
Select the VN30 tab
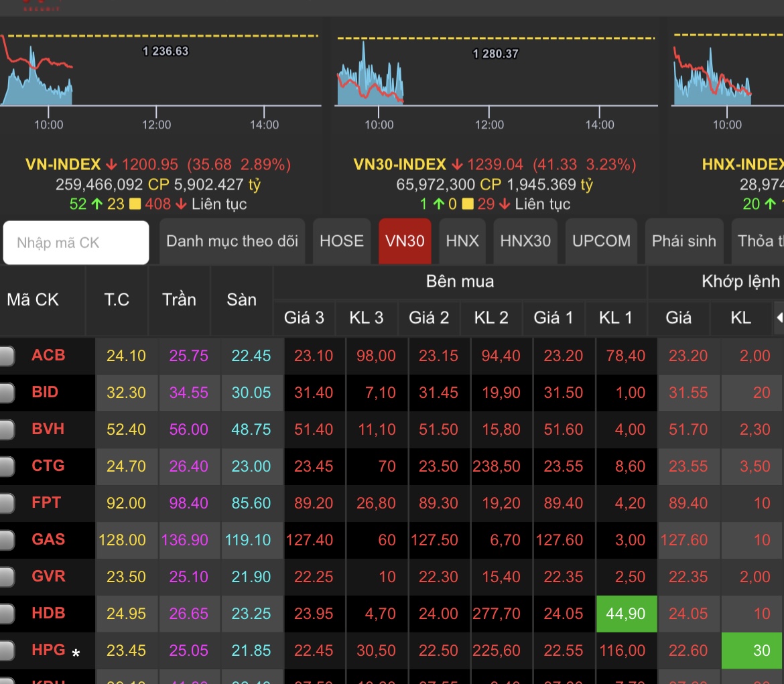[x=405, y=241]
